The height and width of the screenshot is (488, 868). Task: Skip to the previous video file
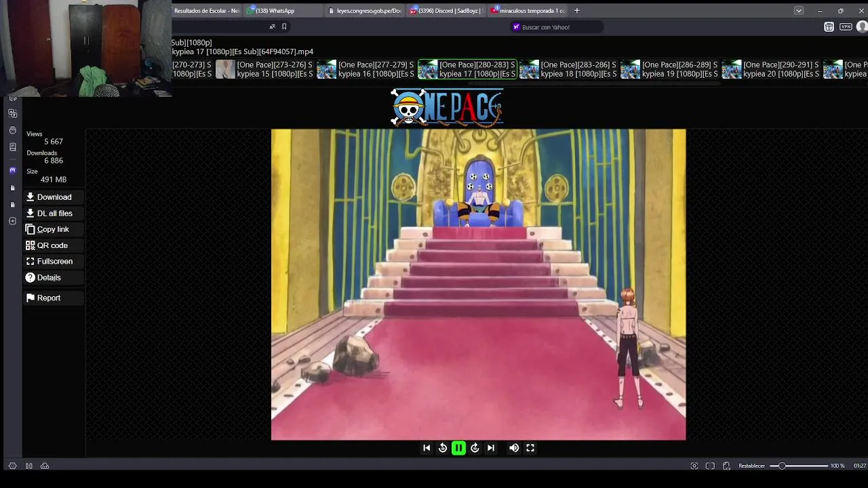point(427,448)
